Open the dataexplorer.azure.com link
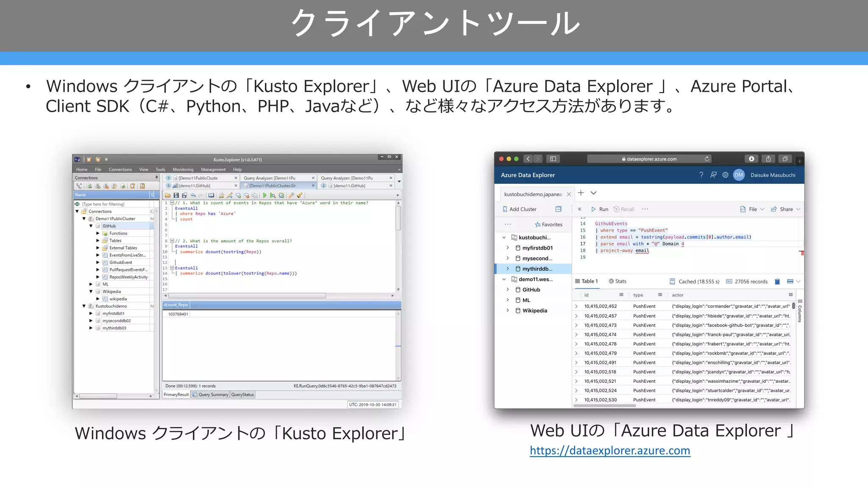 [610, 450]
